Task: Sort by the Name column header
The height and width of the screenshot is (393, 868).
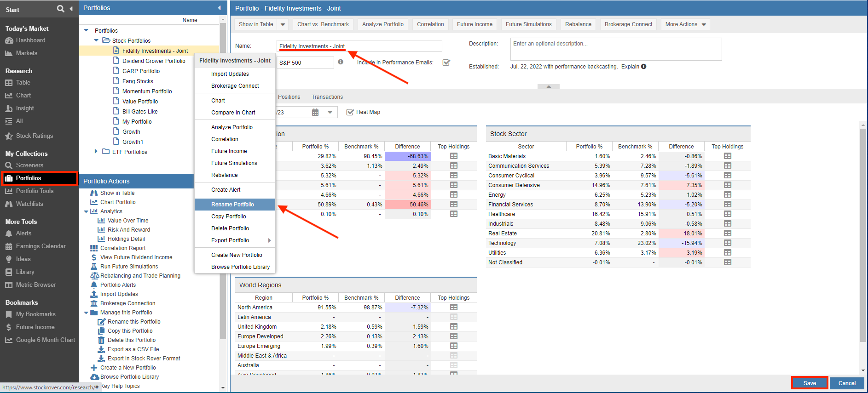Action: [x=190, y=20]
